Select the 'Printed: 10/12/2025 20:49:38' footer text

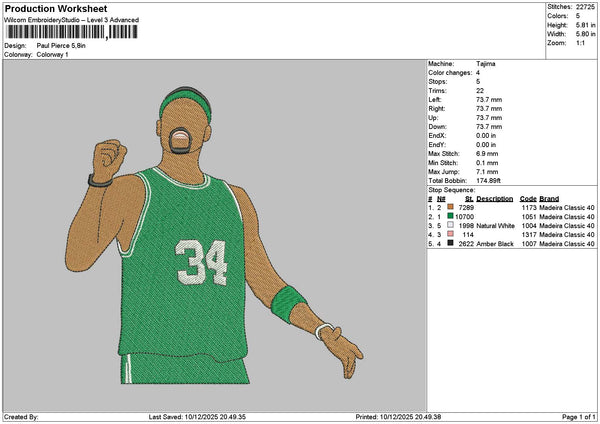click(398, 417)
